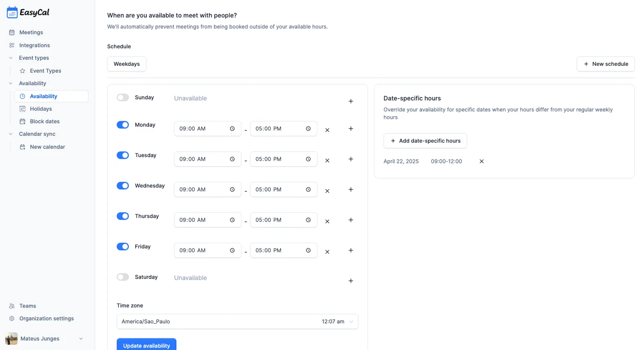The height and width of the screenshot is (350, 644).
Task: Click Add date-specific hours button
Action: [425, 141]
